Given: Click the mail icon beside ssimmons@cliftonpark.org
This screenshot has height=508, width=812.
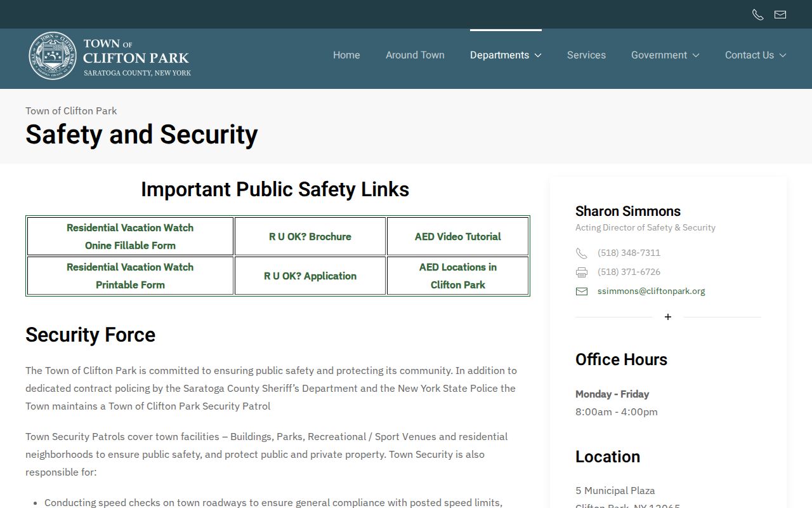Looking at the screenshot, I should coord(581,291).
